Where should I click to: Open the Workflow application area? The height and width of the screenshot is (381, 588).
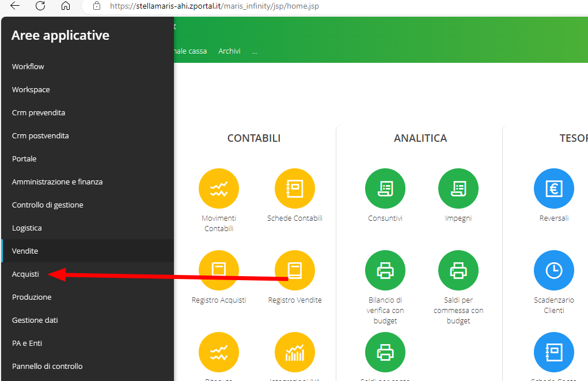pos(28,67)
